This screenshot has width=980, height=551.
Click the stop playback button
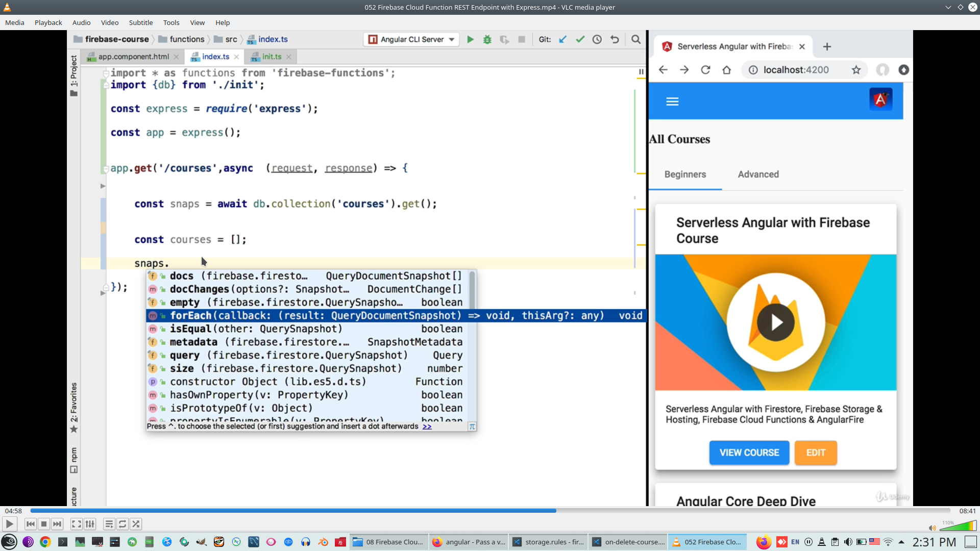[44, 524]
